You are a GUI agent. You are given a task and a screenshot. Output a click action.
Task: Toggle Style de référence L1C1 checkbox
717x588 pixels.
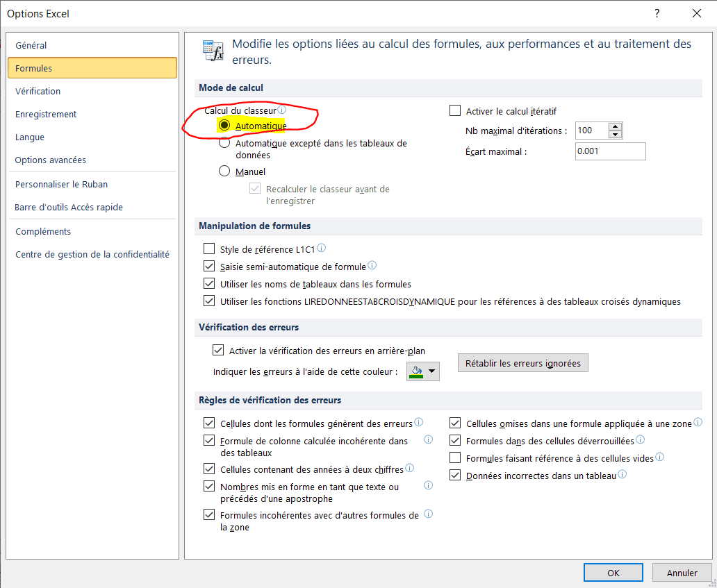pyautogui.click(x=209, y=249)
